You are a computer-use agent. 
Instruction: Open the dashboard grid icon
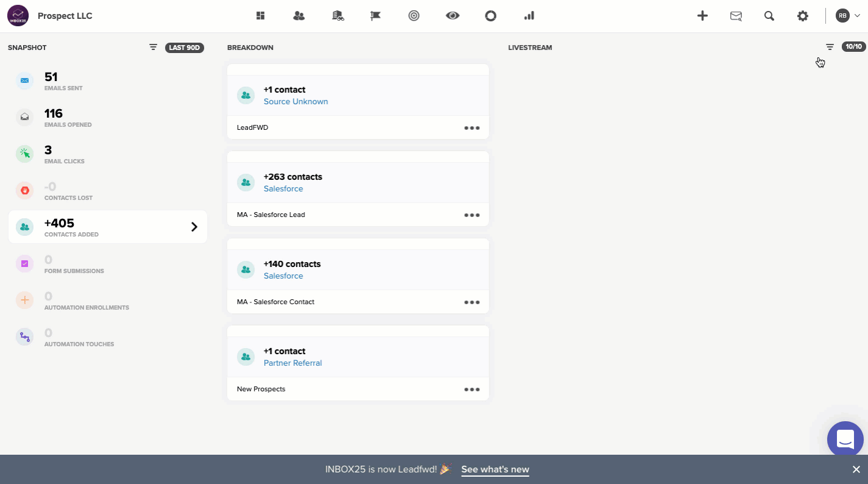coord(261,16)
